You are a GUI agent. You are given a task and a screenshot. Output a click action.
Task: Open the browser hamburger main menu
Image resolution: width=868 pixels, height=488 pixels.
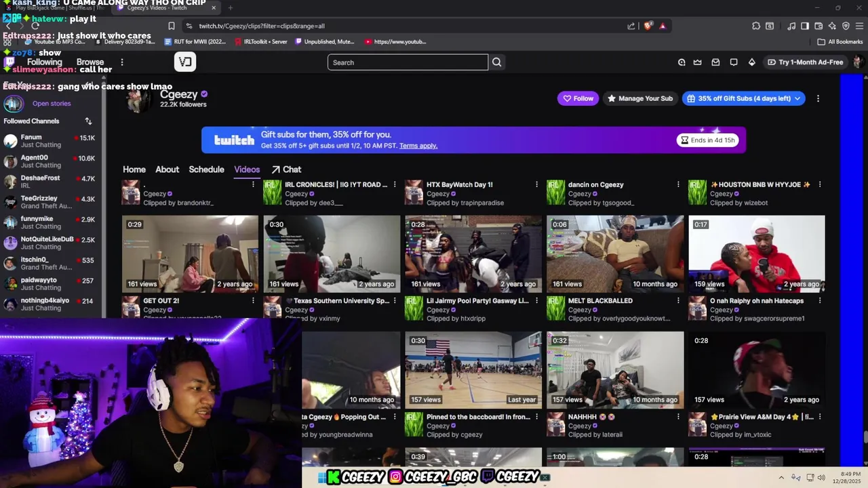[x=859, y=26]
